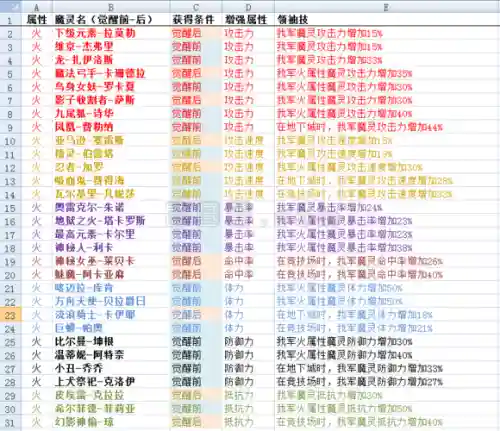
Task: Select cell 上犬祭祀-克洛伊
Action: [x=111, y=382]
